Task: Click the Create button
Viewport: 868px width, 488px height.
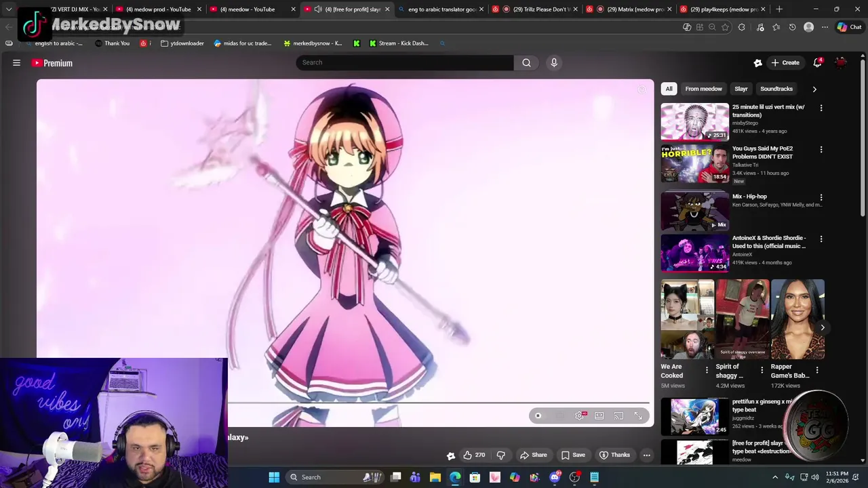Action: [785, 62]
